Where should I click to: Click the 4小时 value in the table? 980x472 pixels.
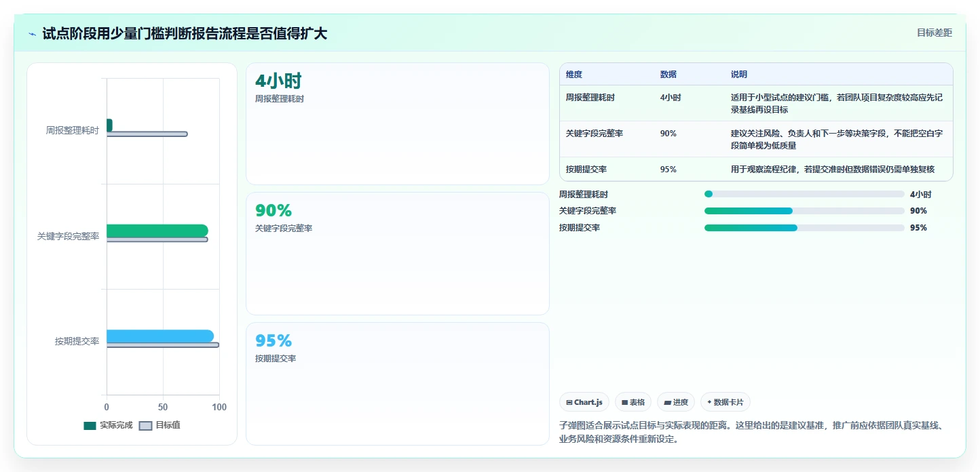pyautogui.click(x=671, y=97)
